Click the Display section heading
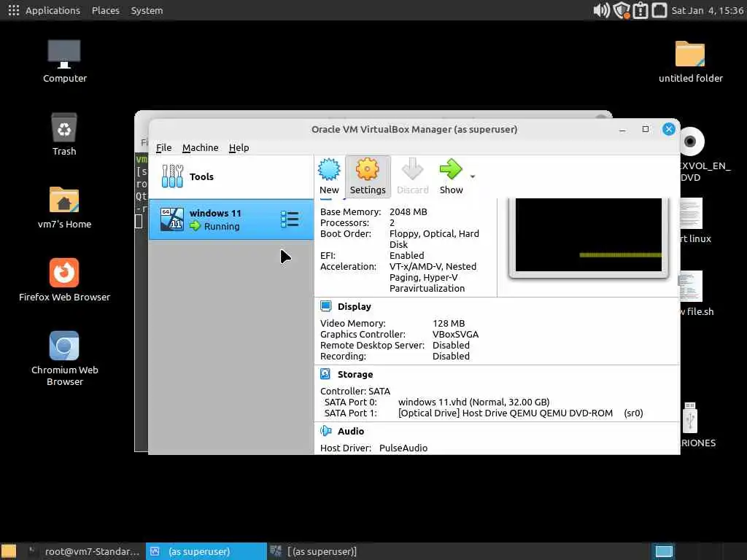 click(x=354, y=307)
